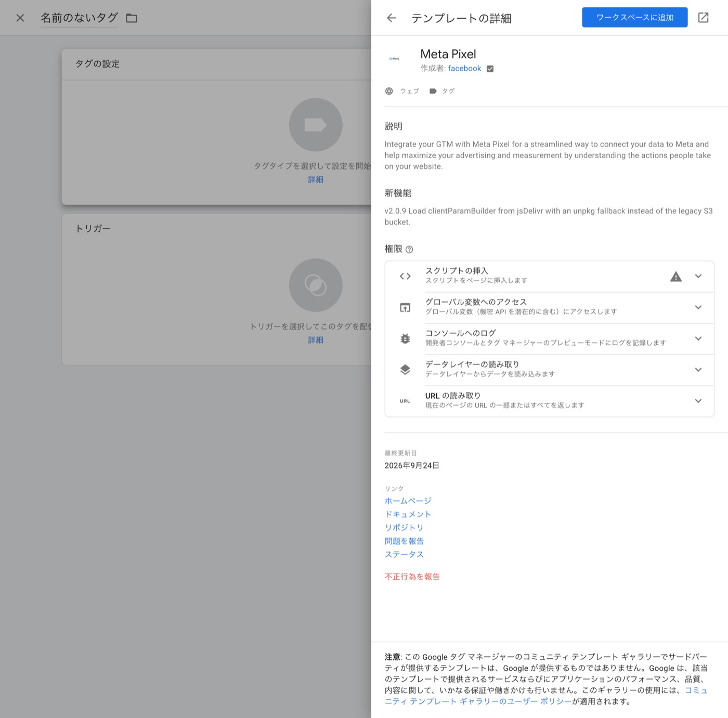The image size is (728, 718).
Task: Click the tag type label icon
Action: point(433,91)
